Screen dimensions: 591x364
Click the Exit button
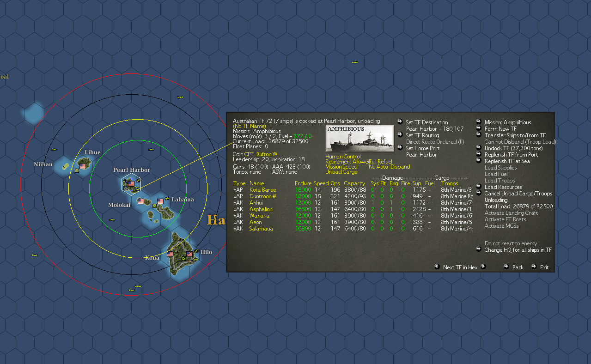click(x=544, y=267)
